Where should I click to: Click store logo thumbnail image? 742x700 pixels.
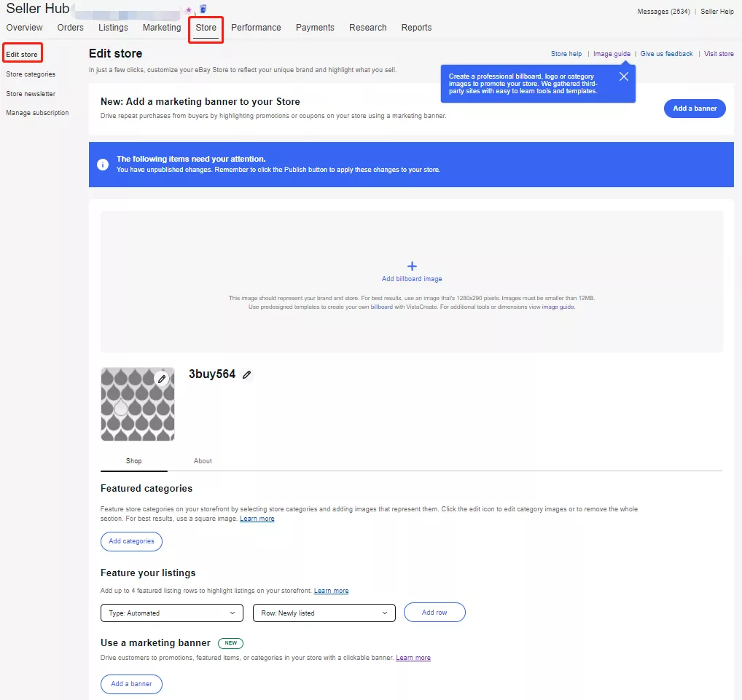coord(131,409)
